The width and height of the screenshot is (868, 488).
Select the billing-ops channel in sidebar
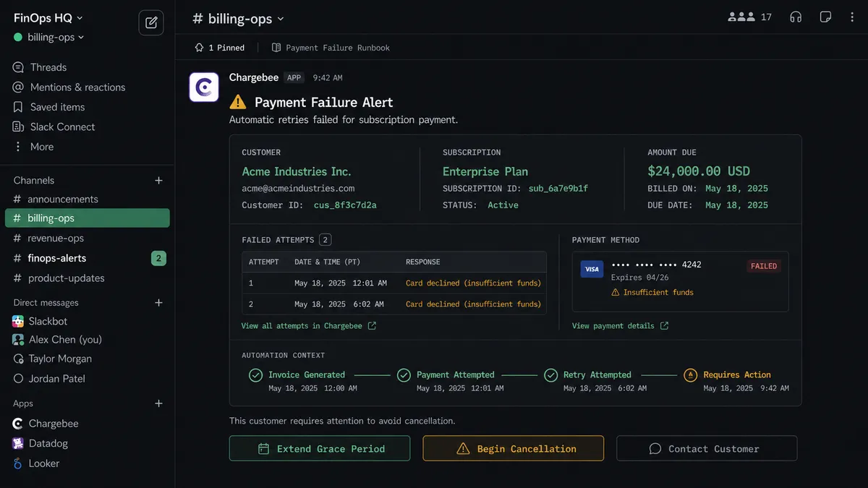pyautogui.click(x=88, y=218)
